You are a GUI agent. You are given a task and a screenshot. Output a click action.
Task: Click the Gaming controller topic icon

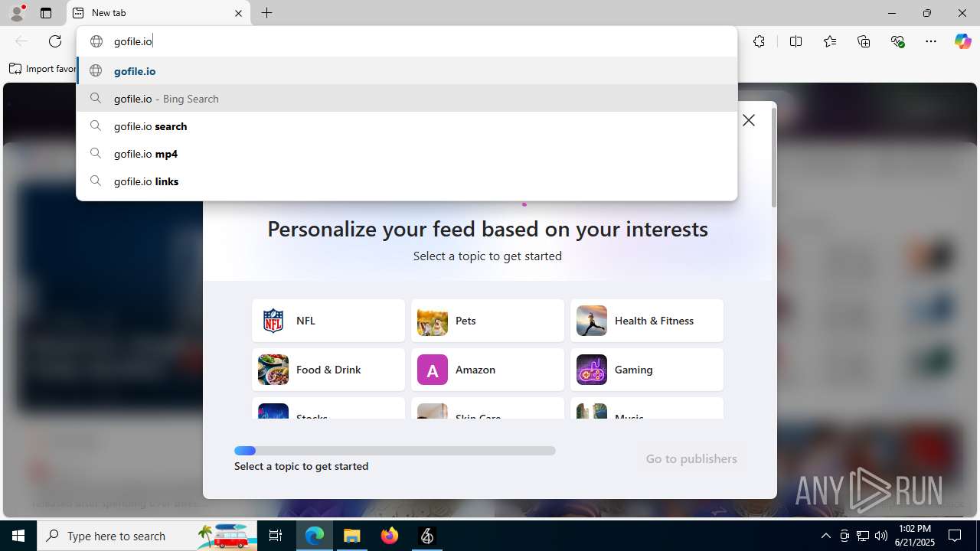592,370
